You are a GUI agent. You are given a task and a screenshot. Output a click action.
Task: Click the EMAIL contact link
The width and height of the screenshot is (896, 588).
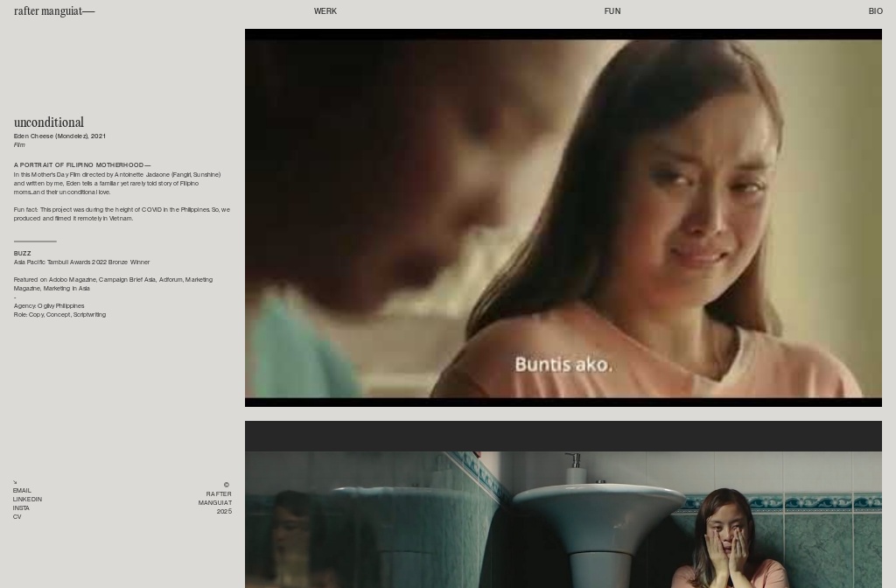pyautogui.click(x=22, y=491)
